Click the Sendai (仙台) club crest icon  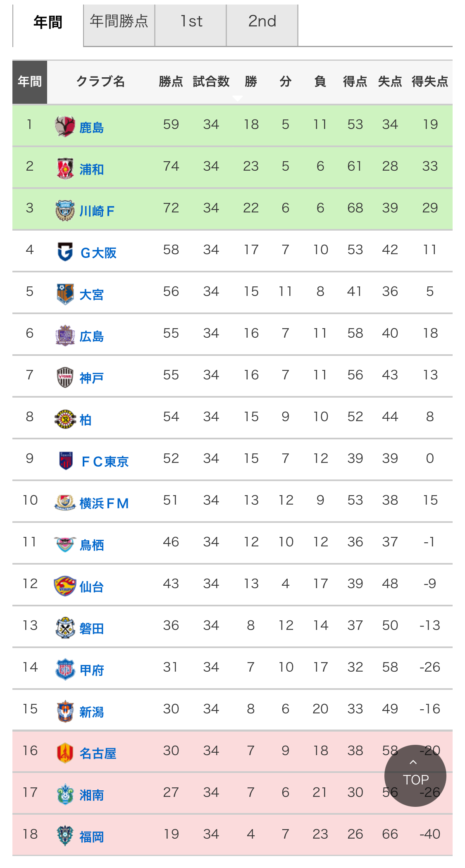tap(65, 586)
